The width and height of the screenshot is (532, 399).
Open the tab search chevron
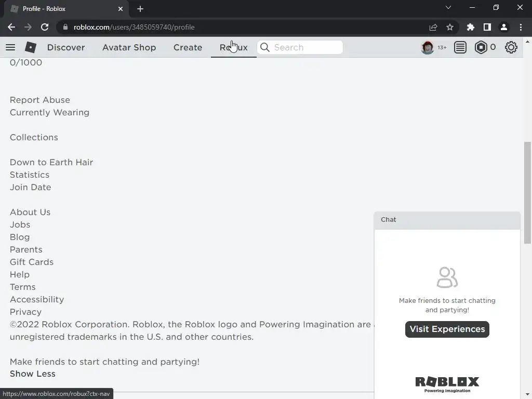pos(448,7)
